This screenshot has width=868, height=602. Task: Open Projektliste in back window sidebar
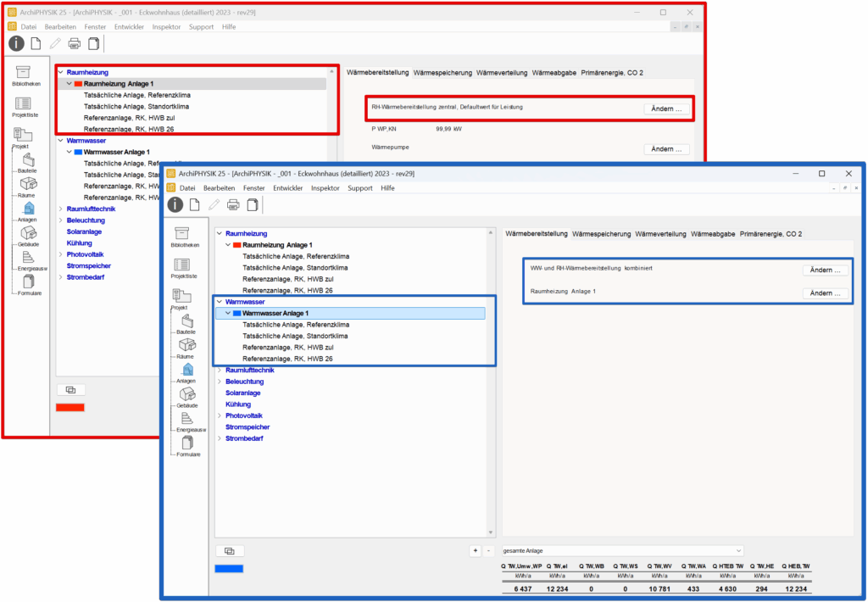click(25, 107)
